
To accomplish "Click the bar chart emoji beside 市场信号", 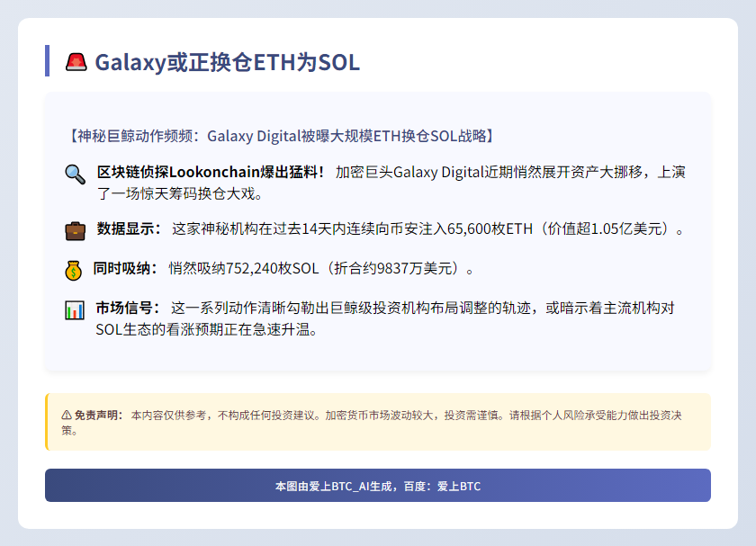I will point(75,309).
